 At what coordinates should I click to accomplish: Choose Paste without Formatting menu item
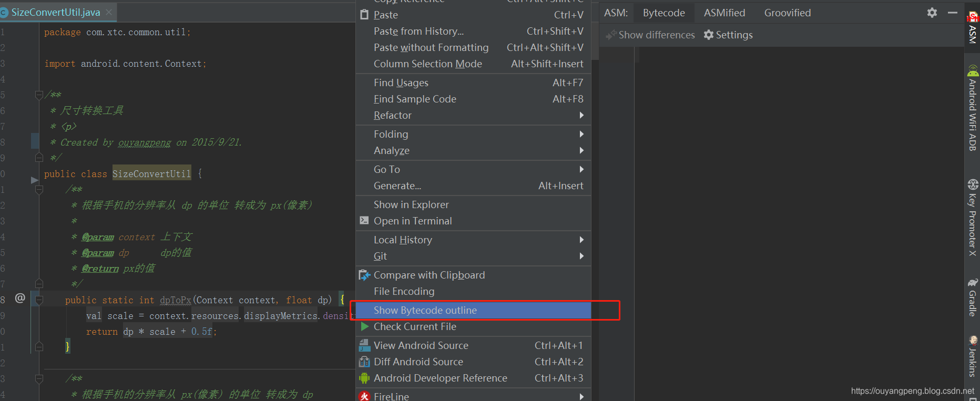(x=473, y=47)
